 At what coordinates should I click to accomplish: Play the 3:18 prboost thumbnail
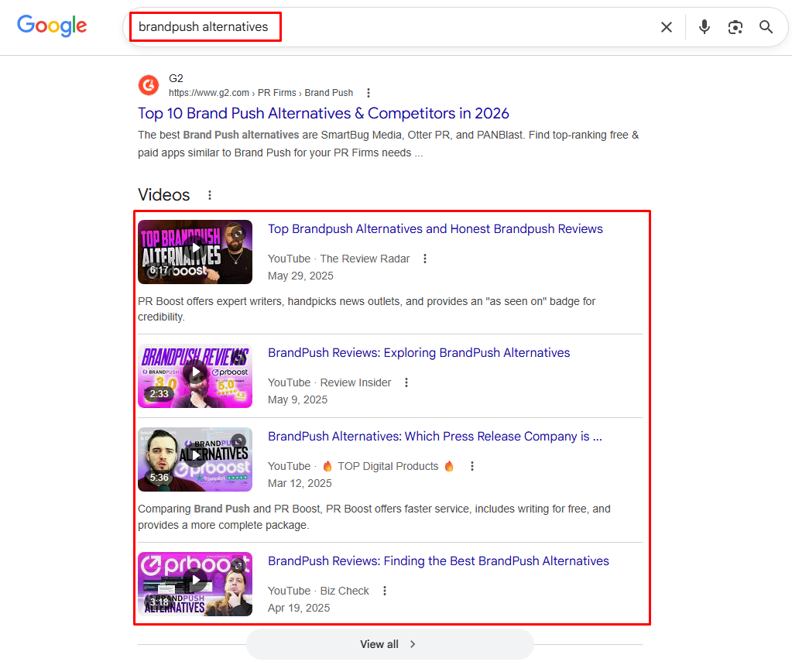click(195, 584)
